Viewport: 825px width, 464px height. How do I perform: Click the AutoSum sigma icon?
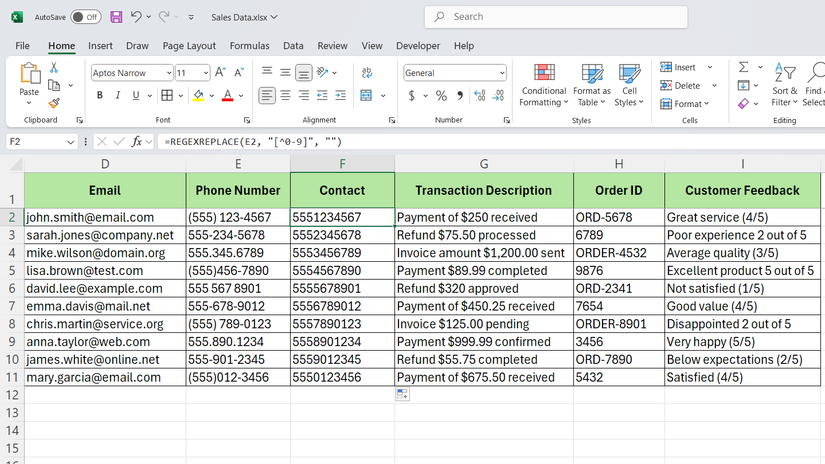click(743, 67)
